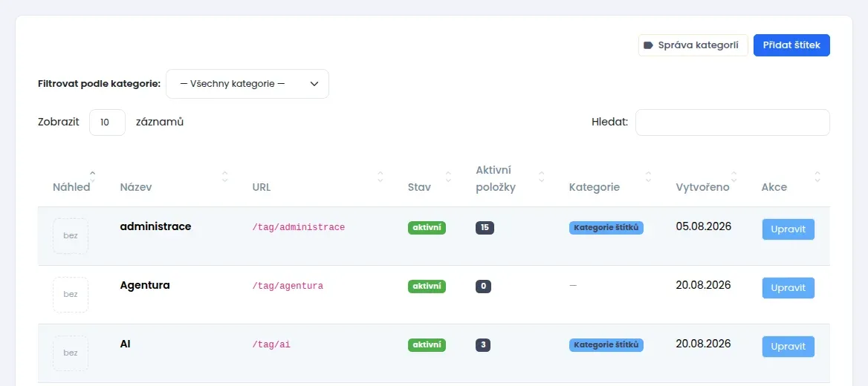Click Upravit for AI tag

(788, 347)
